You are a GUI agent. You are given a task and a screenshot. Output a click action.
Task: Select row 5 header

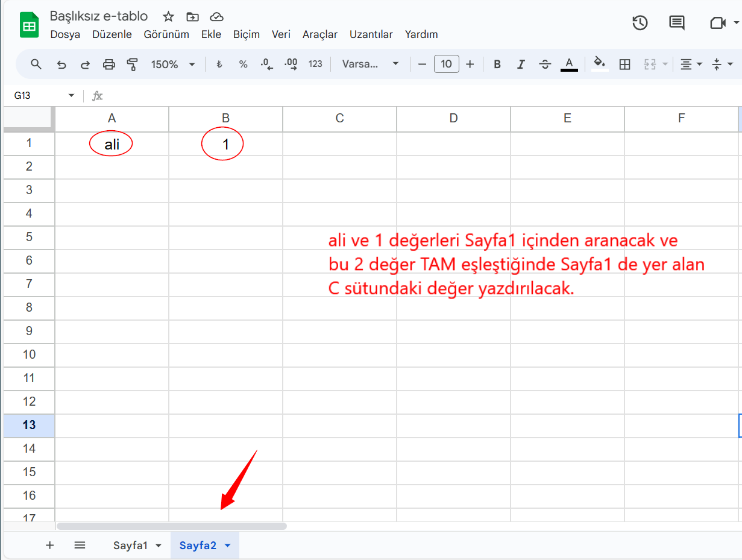pos(29,237)
